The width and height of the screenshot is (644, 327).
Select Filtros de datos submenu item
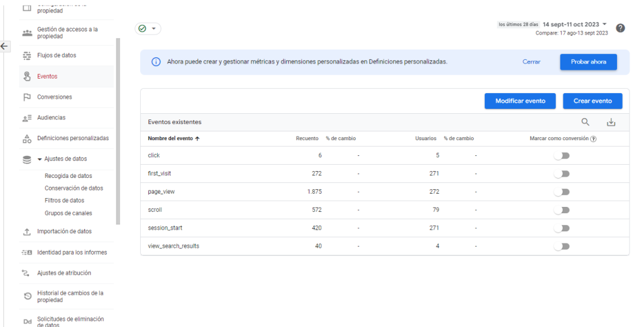[64, 201]
